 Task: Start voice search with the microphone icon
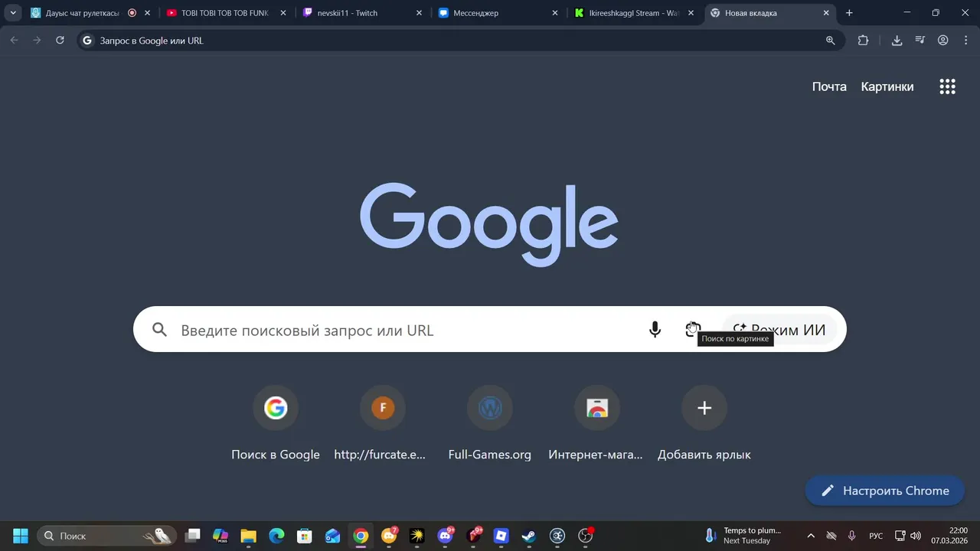pos(655,330)
